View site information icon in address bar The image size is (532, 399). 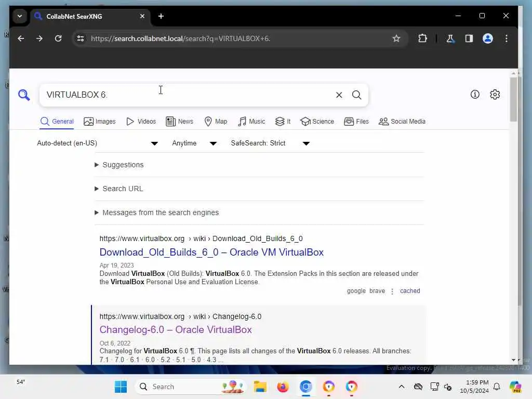[x=81, y=38]
